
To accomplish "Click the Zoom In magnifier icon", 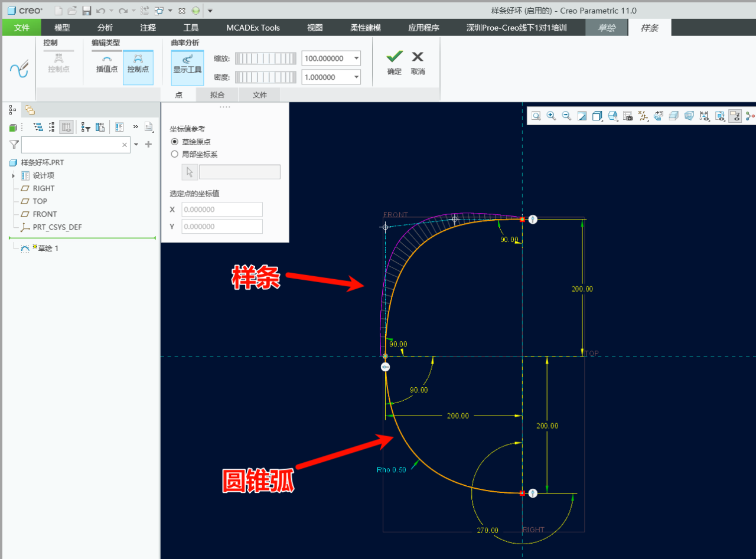I will point(551,116).
